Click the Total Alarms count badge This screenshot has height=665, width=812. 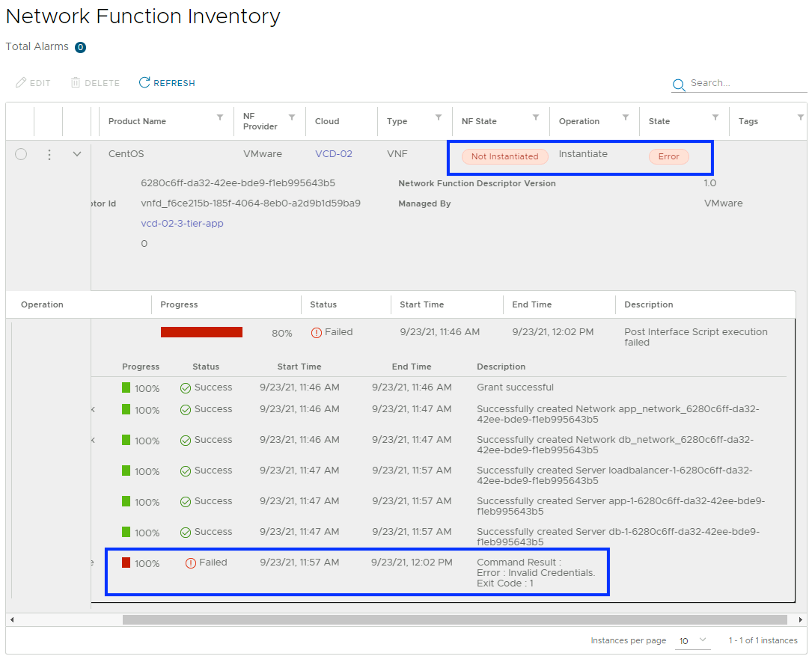[80, 47]
